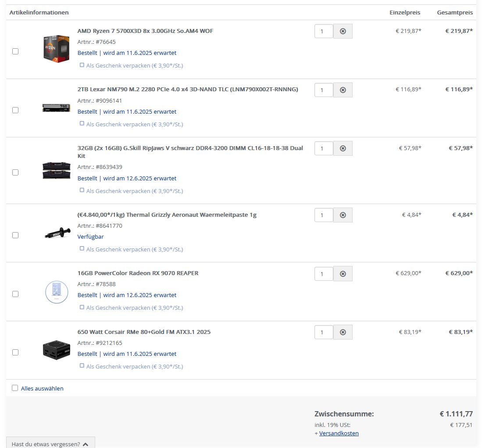482x448 pixels.
Task: Click the quantity field for Corsair RMe PSU
Action: coord(324,332)
